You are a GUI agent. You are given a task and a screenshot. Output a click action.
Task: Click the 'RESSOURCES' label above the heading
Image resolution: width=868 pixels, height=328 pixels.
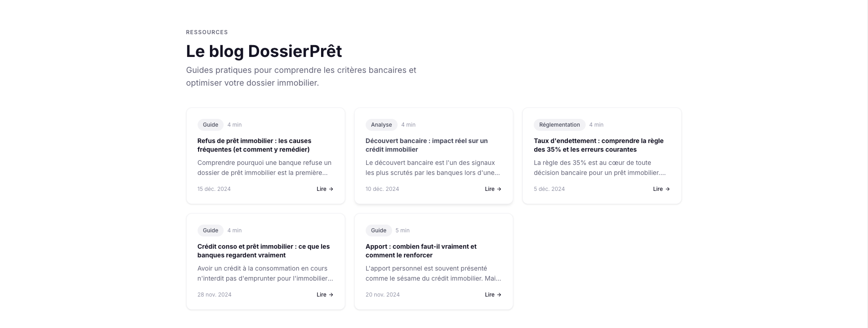(207, 32)
